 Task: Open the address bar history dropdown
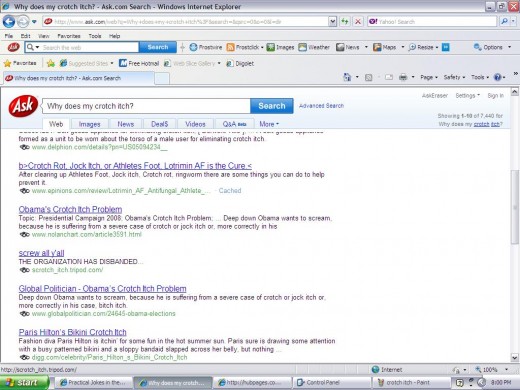coord(332,22)
